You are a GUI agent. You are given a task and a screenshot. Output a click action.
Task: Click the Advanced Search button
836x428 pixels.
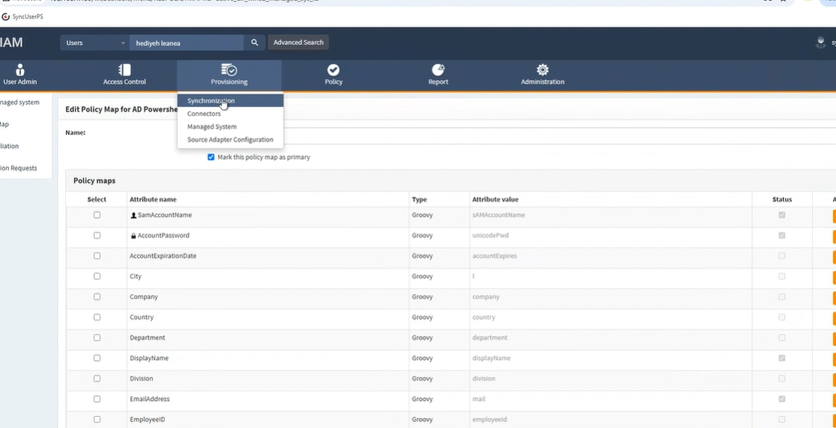tap(298, 42)
